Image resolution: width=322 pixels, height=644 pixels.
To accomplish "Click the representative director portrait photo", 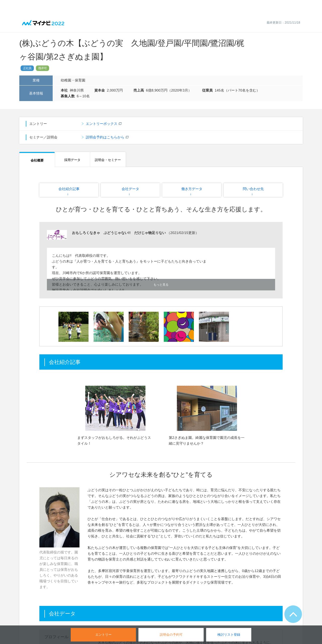I will click(x=59, y=517).
